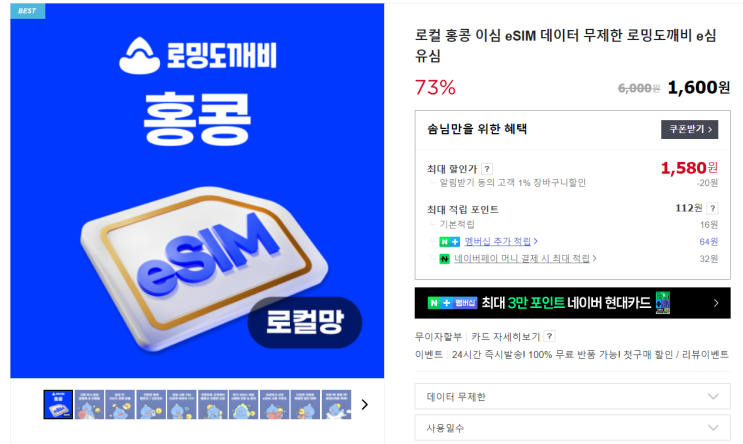Open the 멤버십 추가 적립 link
743x444 pixels.
point(500,241)
